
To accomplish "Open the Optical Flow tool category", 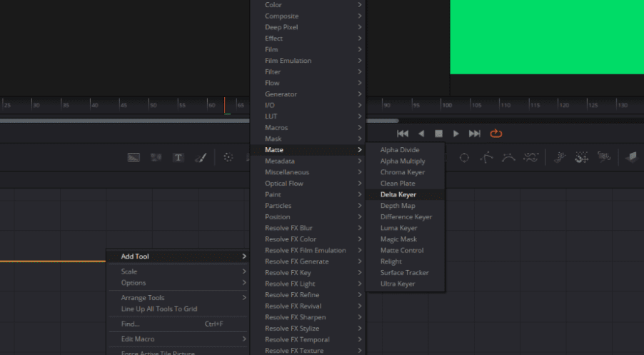I will click(308, 184).
